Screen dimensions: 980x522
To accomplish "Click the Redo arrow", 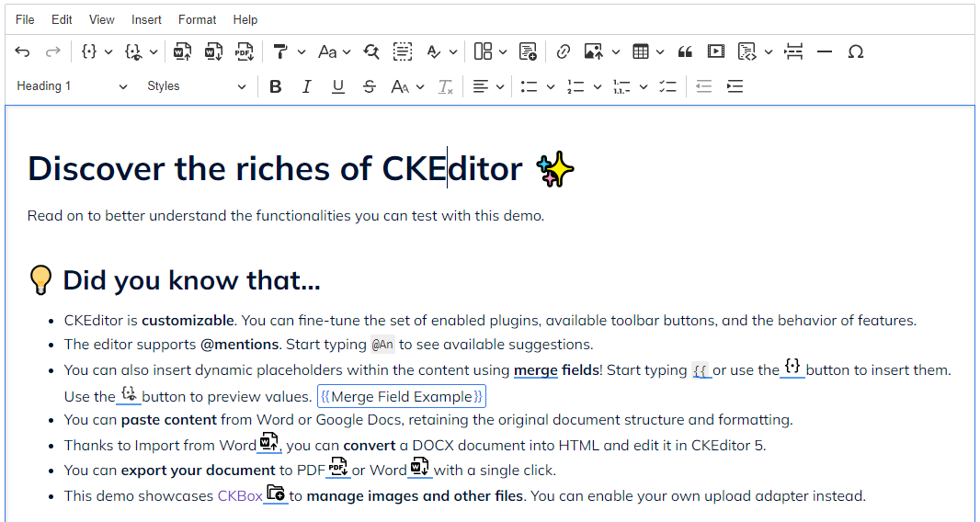I will [x=53, y=51].
